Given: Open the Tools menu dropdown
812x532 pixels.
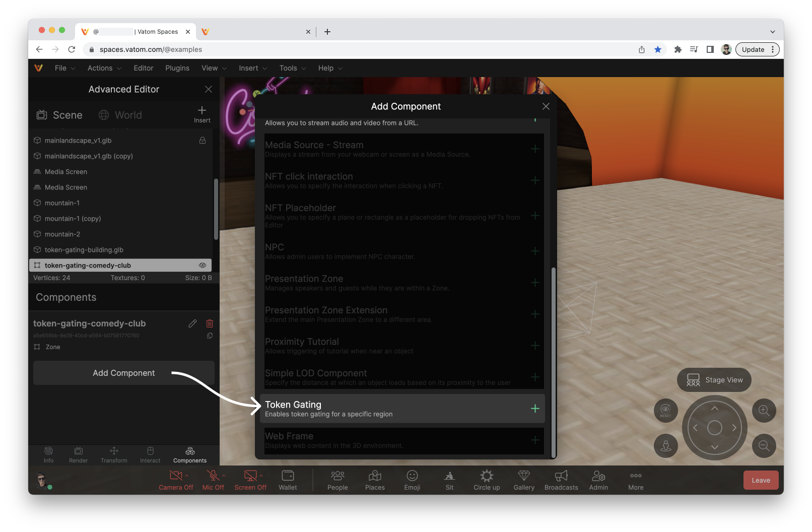Looking at the screenshot, I should click(x=293, y=68).
